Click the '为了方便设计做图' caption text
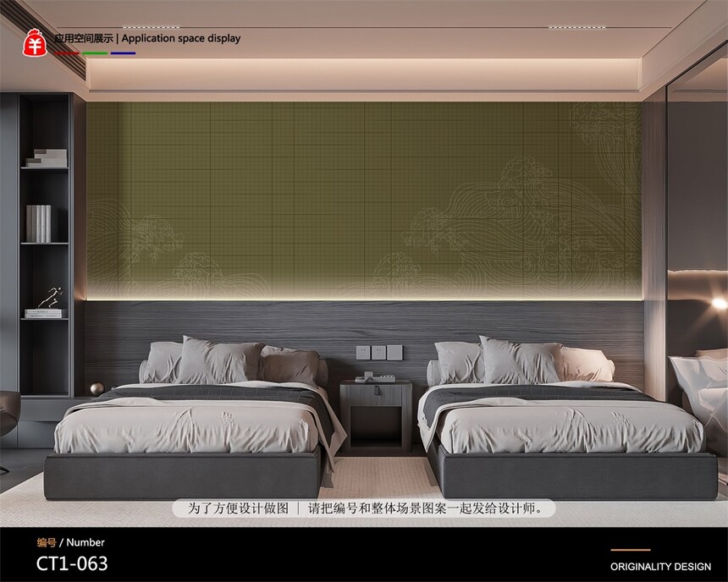This screenshot has height=582, width=728. (238, 508)
